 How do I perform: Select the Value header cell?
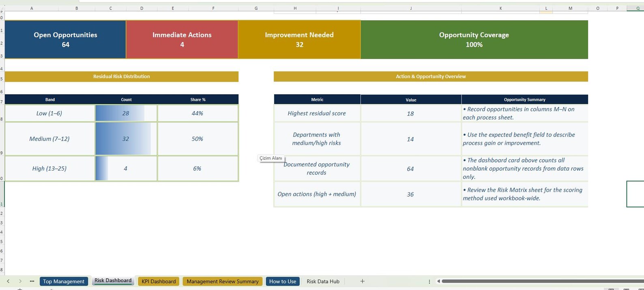411,100
